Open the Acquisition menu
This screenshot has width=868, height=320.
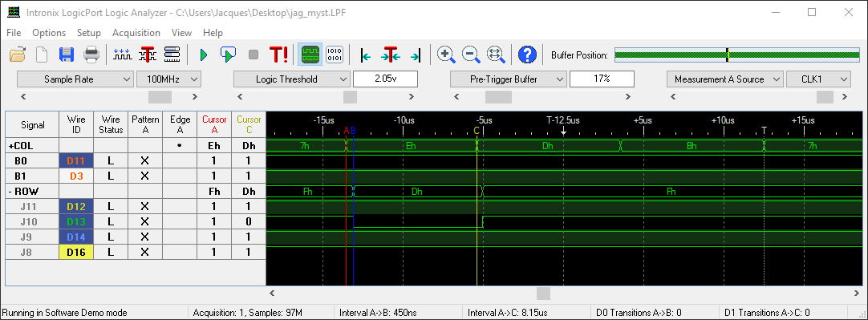(x=136, y=33)
